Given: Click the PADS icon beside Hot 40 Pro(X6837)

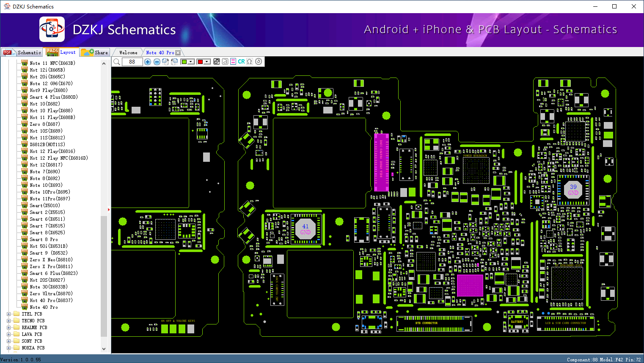Looking at the screenshot, I should coord(25,300).
